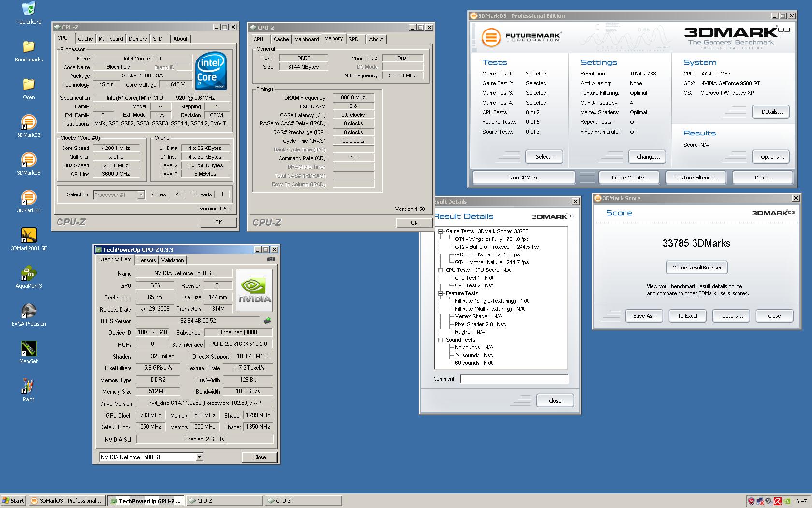Image resolution: width=812 pixels, height=508 pixels.
Task: Click the BIOS Version field 62.94.4B.00.52
Action: [198, 321]
